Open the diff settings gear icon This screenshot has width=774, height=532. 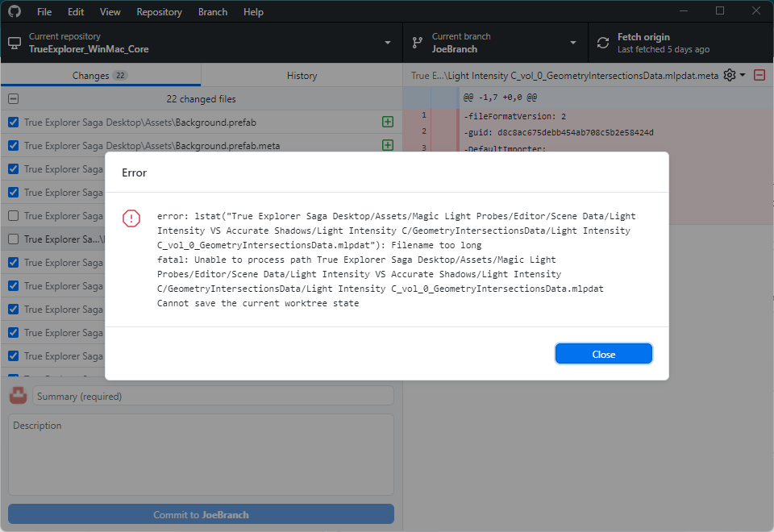pos(730,75)
